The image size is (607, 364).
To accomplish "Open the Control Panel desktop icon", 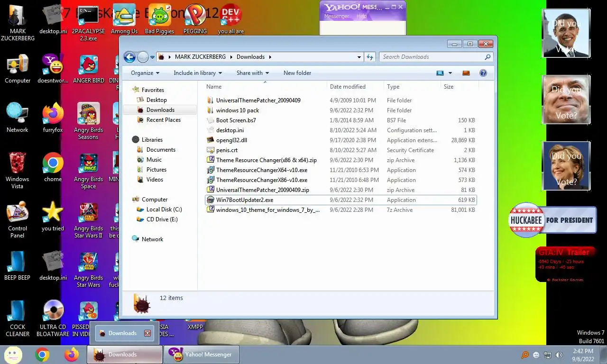I will click(x=18, y=220).
